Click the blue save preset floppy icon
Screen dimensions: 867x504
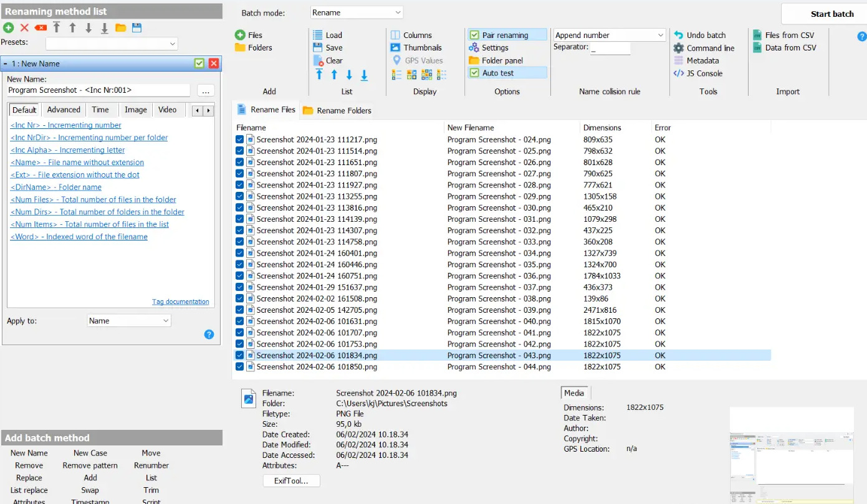(x=137, y=27)
